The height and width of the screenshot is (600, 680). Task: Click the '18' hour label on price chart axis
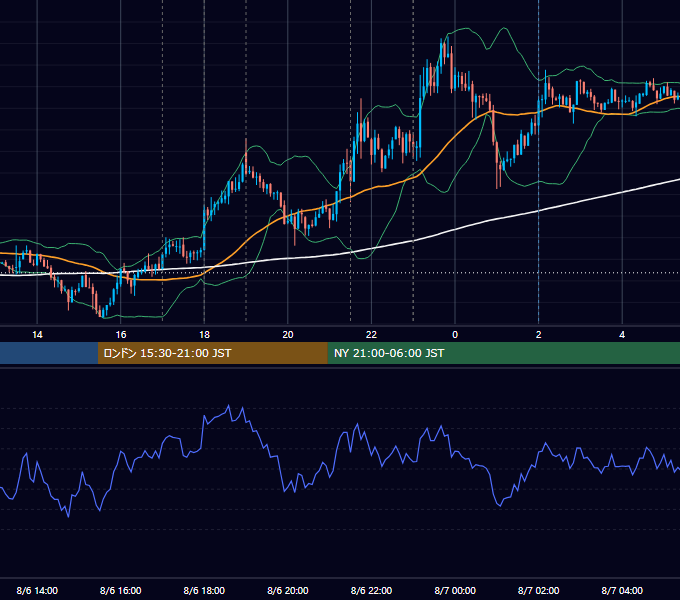[x=204, y=335]
